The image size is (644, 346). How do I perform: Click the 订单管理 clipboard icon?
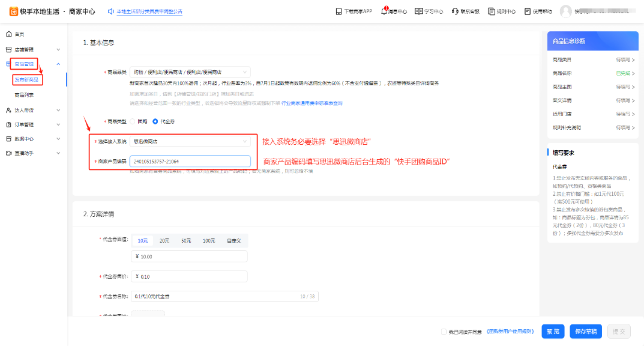click(8, 124)
